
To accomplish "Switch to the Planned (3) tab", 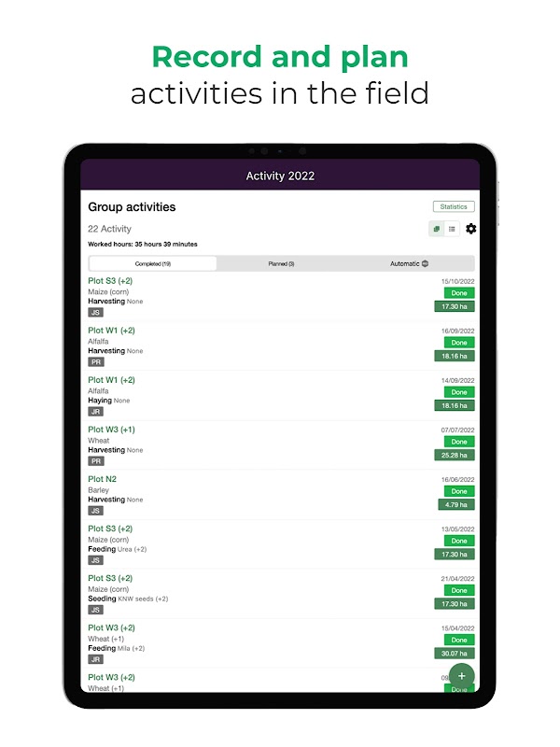I will click(x=281, y=264).
